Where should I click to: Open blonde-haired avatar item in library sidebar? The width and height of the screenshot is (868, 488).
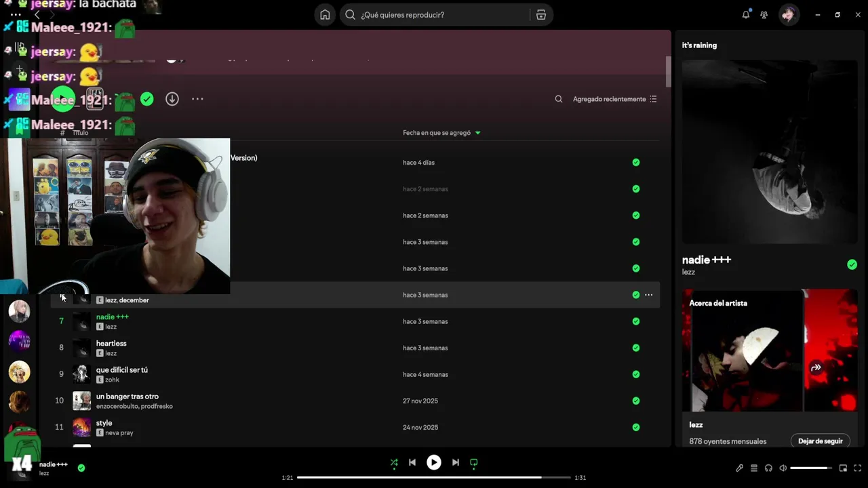point(19,311)
